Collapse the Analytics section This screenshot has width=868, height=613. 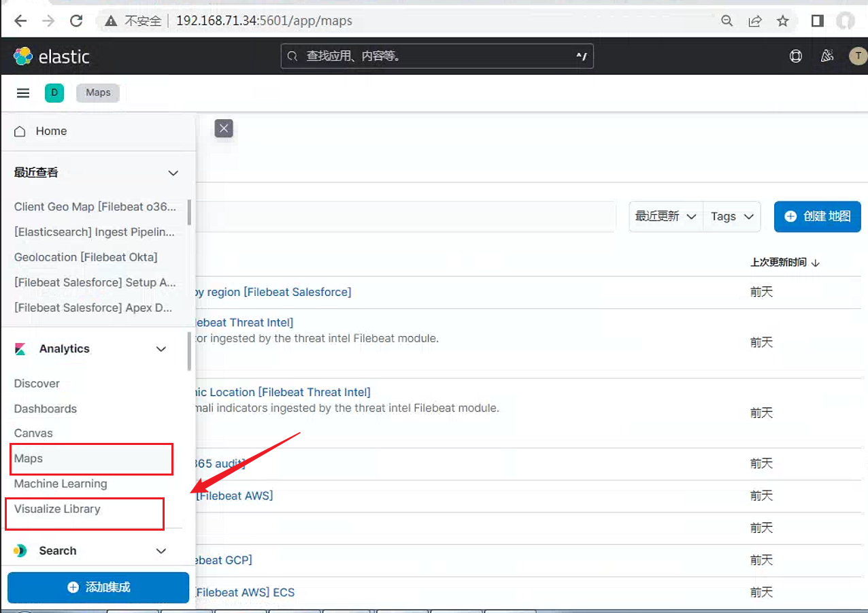(161, 349)
